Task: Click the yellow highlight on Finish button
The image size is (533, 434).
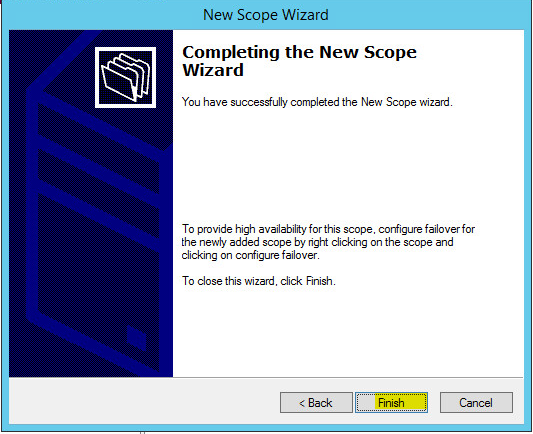Action: click(x=400, y=403)
